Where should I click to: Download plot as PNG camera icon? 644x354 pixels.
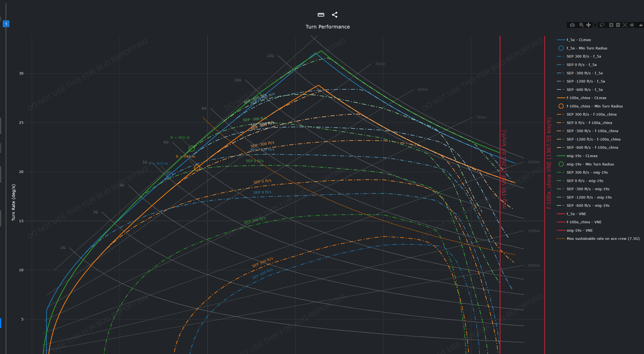click(x=572, y=25)
